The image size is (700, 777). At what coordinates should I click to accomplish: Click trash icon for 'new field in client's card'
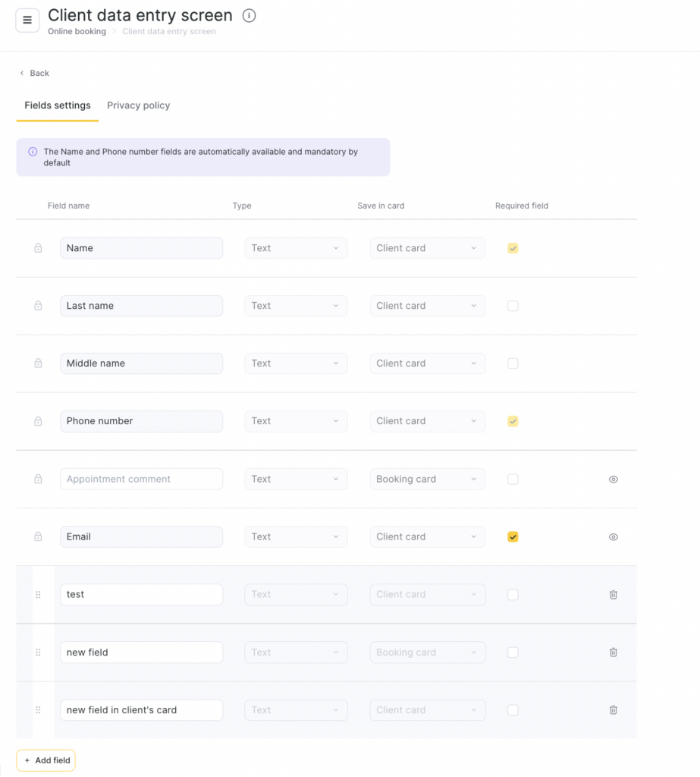tap(613, 710)
